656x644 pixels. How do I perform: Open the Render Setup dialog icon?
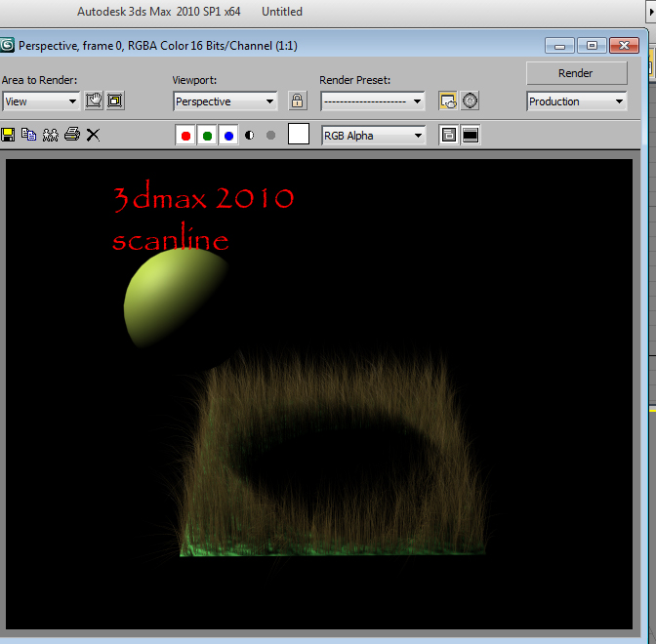[x=448, y=101]
